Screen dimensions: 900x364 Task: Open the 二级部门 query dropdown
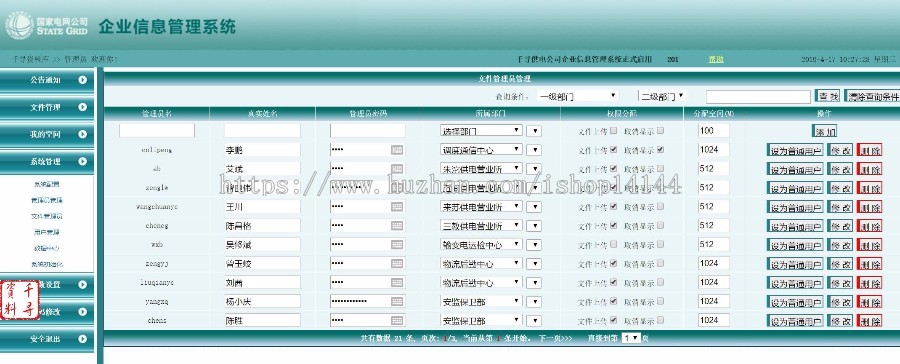coord(662,96)
